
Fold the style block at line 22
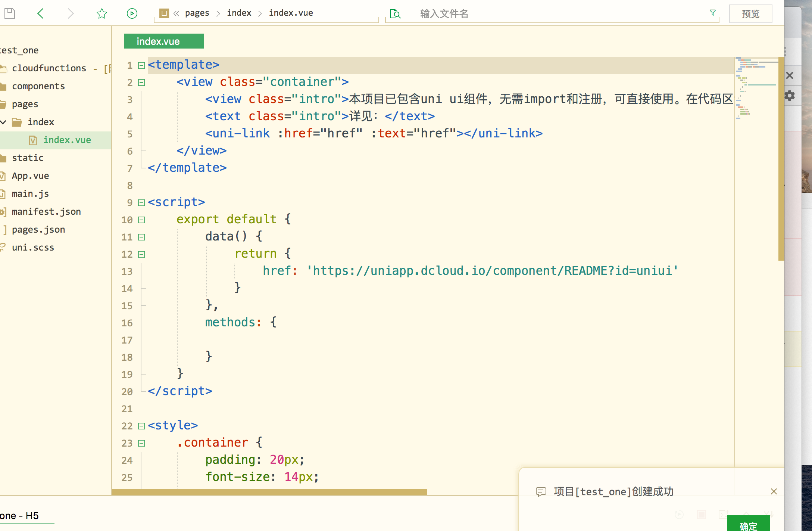[x=141, y=426]
